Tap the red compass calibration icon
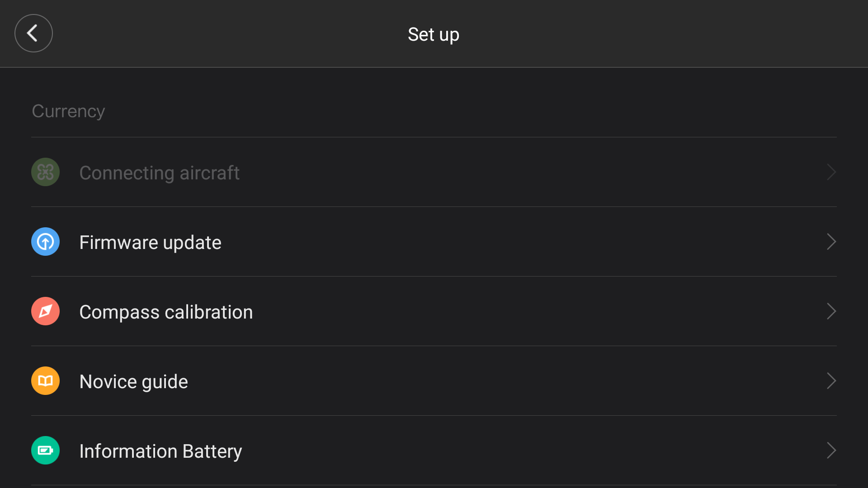The width and height of the screenshot is (868, 488). [45, 311]
